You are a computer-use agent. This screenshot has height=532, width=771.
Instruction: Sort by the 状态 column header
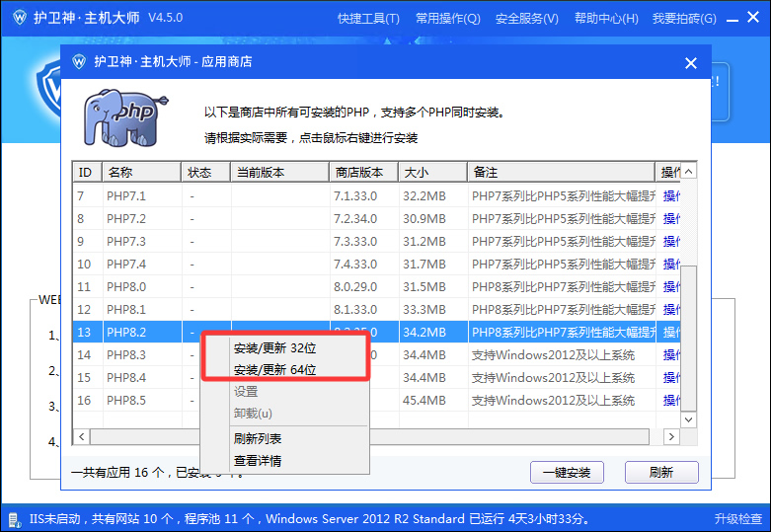click(205, 172)
